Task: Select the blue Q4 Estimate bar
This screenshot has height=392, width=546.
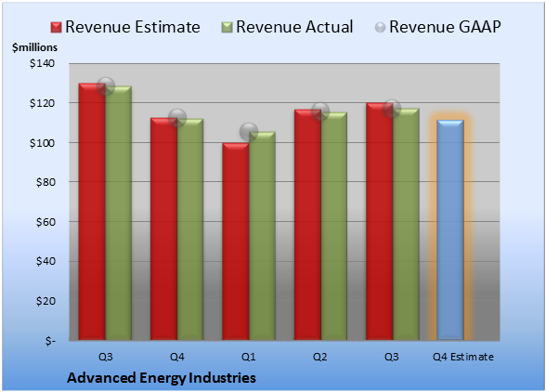Action: click(x=450, y=230)
